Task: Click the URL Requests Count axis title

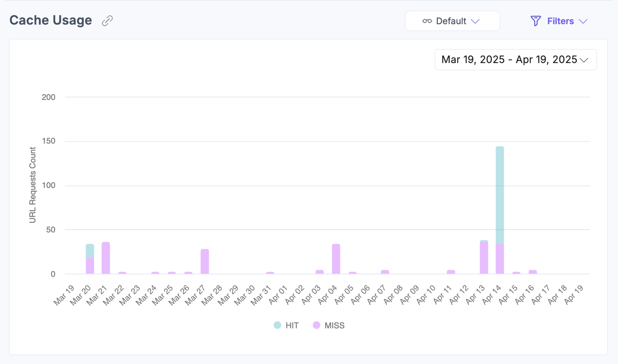Action: point(32,185)
